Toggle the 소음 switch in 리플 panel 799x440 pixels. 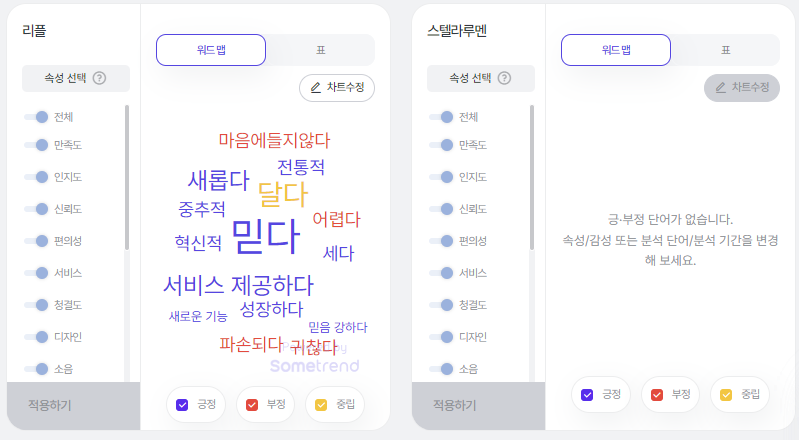point(36,369)
